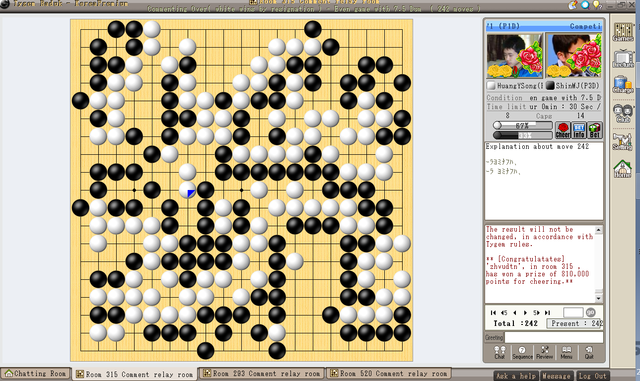Click the go button beside move-number field
The height and width of the screenshot is (381, 640).
[x=590, y=312]
